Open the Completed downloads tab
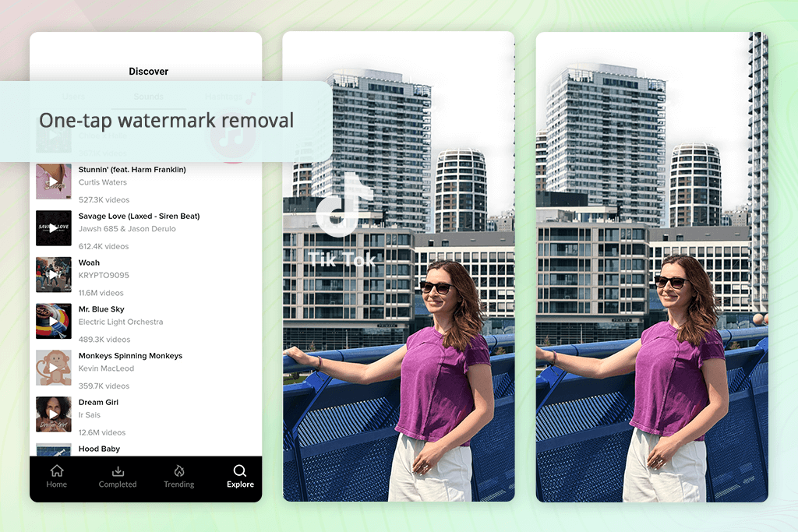 point(118,477)
